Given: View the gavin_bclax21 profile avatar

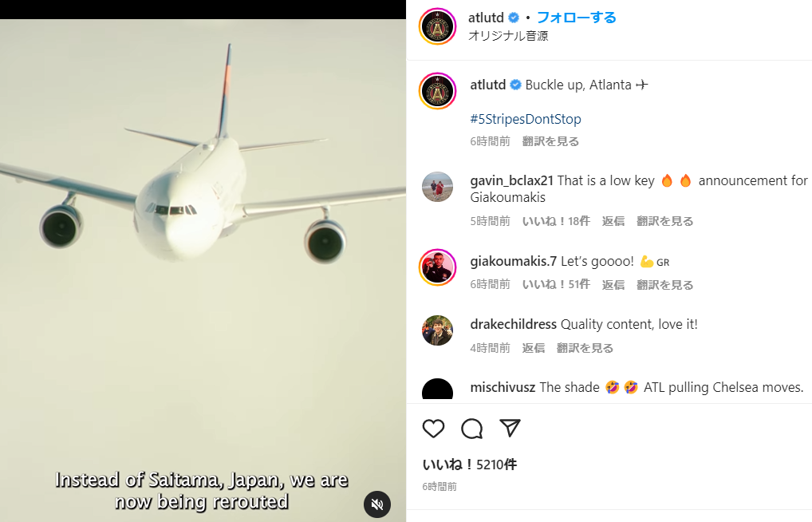Looking at the screenshot, I should coord(438,187).
